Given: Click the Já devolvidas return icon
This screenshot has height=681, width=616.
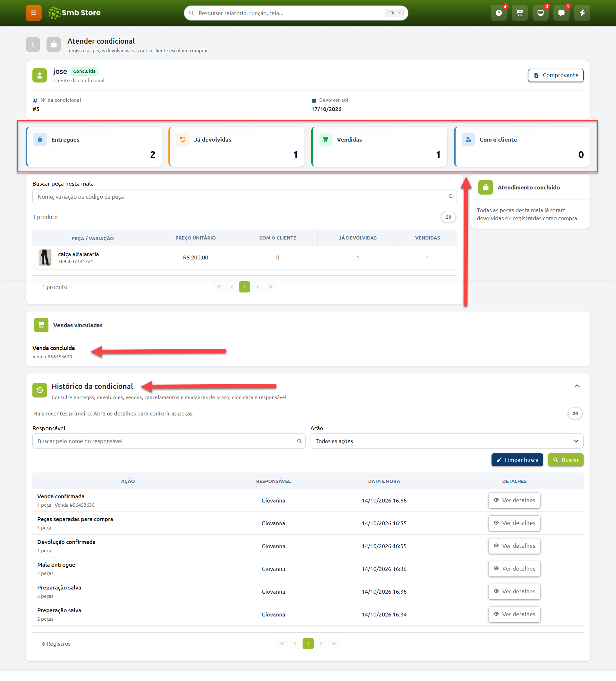Looking at the screenshot, I should (x=183, y=139).
